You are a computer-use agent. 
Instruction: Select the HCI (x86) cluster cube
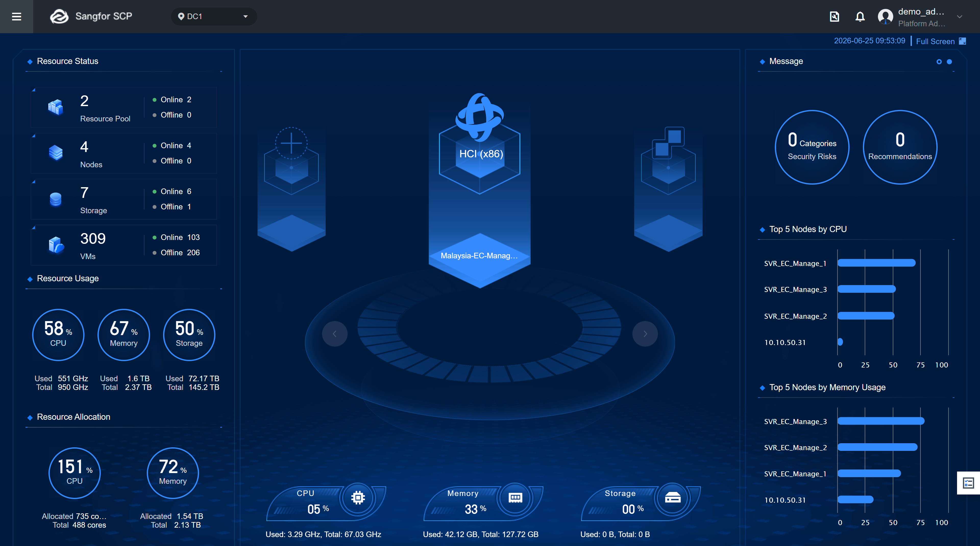pyautogui.click(x=480, y=154)
